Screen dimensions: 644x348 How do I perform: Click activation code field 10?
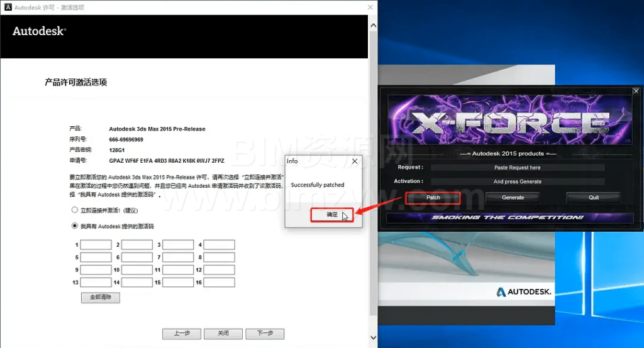tap(136, 270)
